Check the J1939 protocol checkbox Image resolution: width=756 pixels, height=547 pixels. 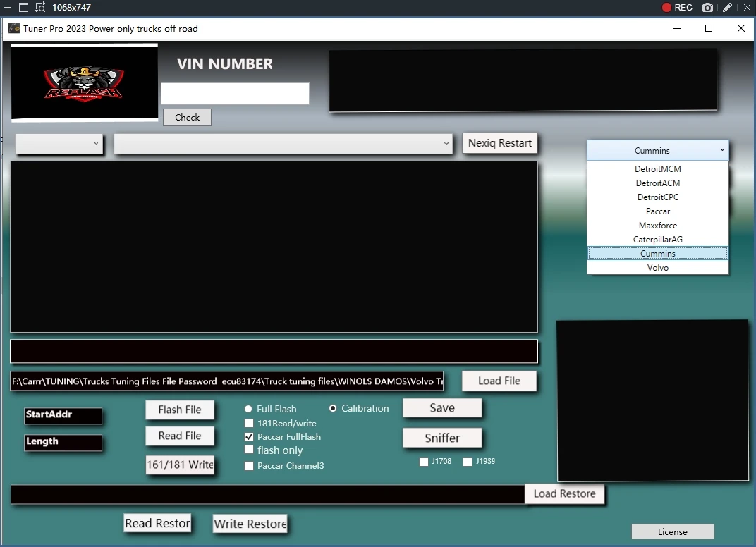tap(467, 462)
